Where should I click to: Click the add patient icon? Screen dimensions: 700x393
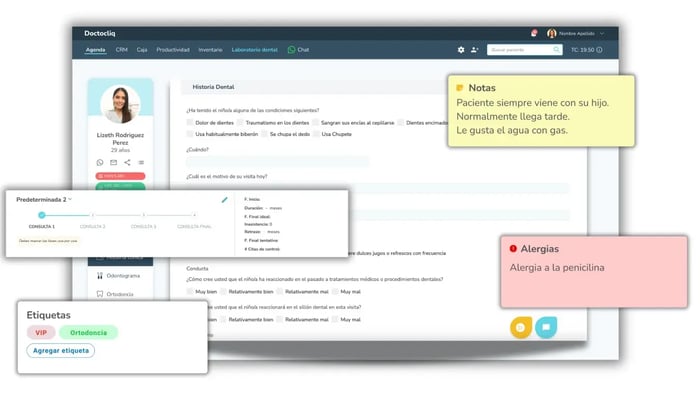(475, 50)
